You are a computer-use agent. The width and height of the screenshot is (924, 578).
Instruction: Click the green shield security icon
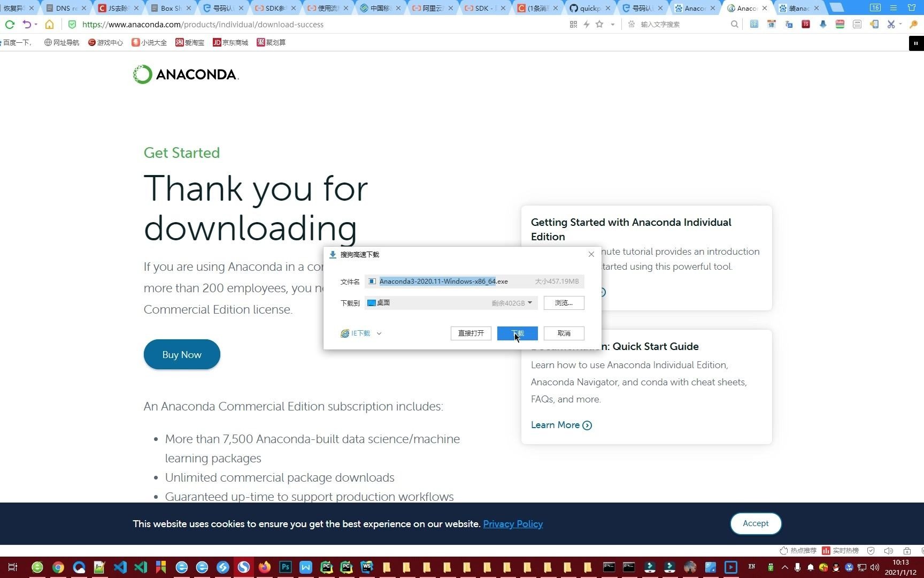[72, 24]
